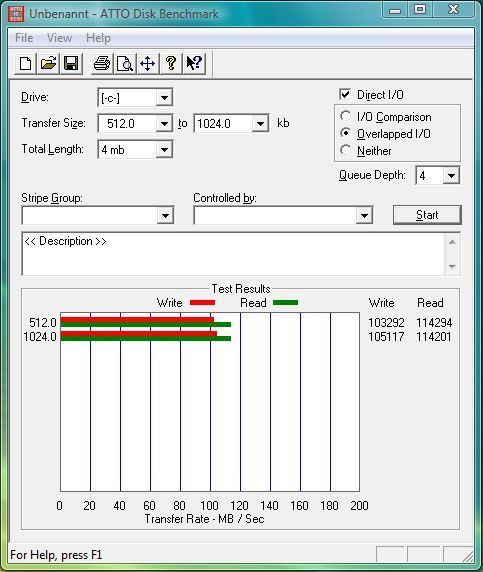Click the New document toolbar icon
The height and width of the screenshot is (572, 483).
(x=25, y=63)
